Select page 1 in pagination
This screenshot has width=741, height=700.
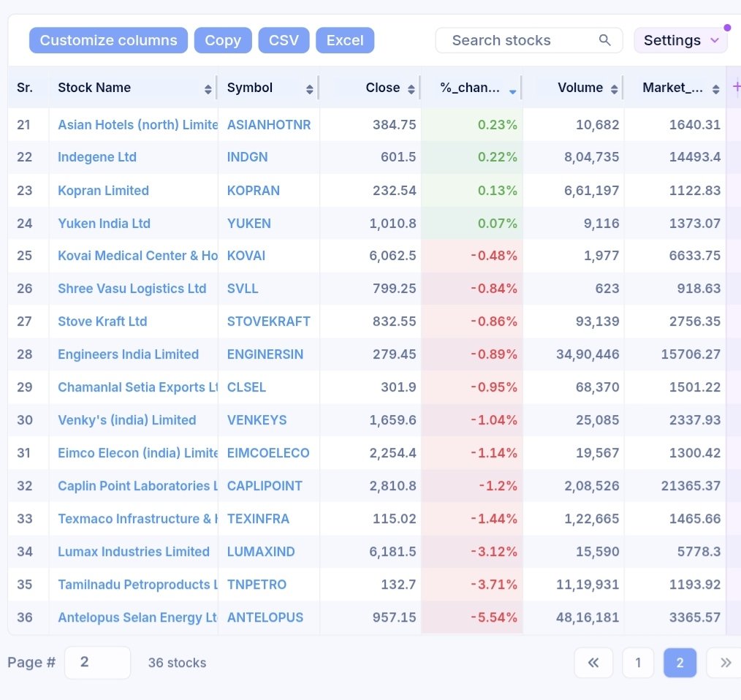(638, 663)
